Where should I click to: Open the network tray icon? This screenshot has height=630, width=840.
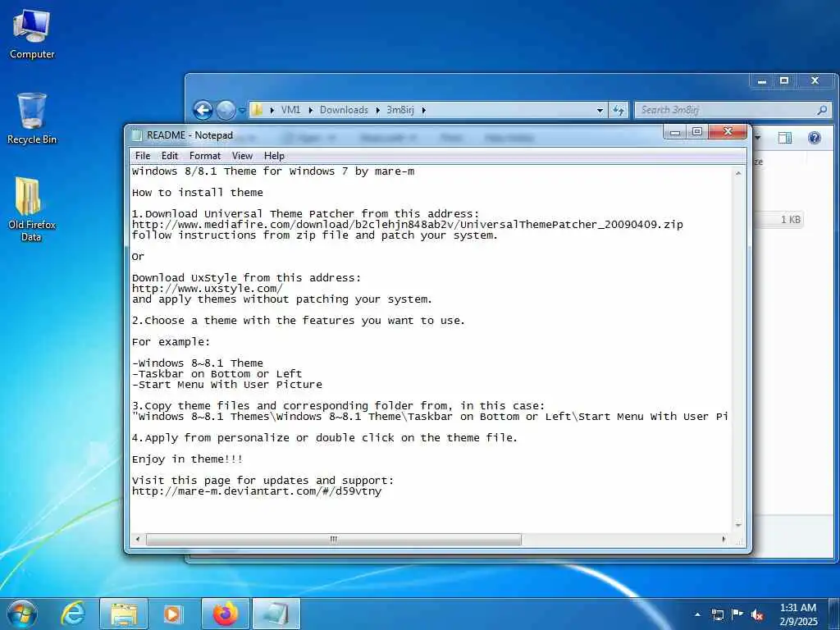(x=717, y=614)
